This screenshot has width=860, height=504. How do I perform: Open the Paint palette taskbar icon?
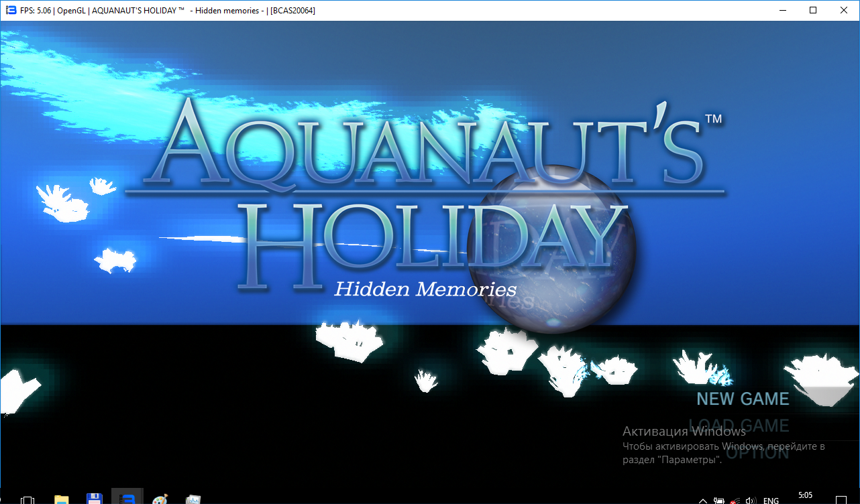coord(160,499)
